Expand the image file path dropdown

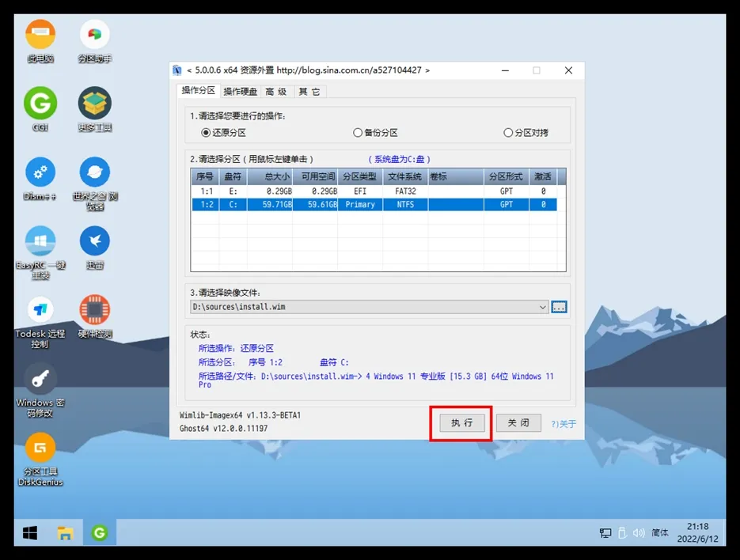tap(542, 307)
